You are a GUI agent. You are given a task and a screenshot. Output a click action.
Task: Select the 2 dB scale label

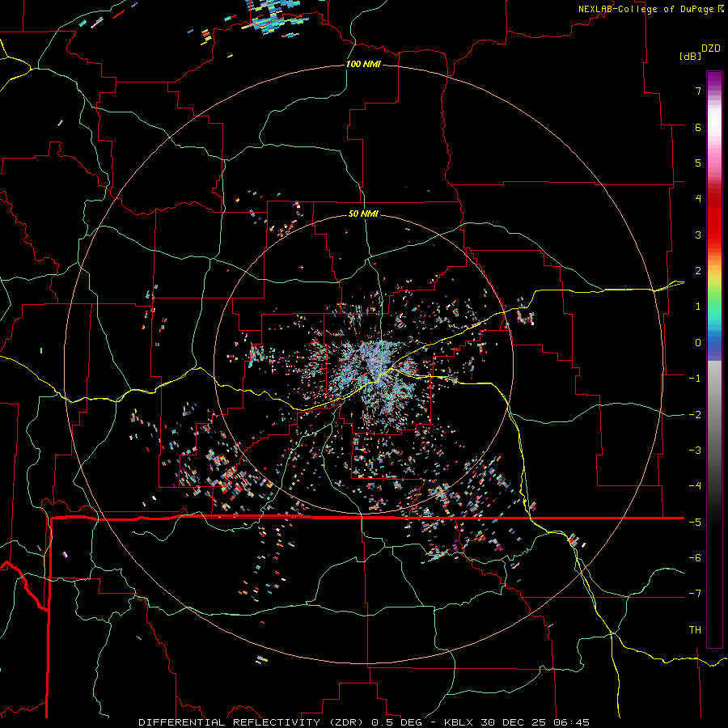point(698,271)
